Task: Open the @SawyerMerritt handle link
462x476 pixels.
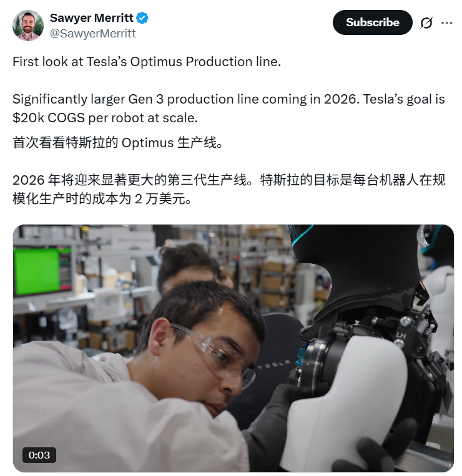Action: tap(92, 34)
